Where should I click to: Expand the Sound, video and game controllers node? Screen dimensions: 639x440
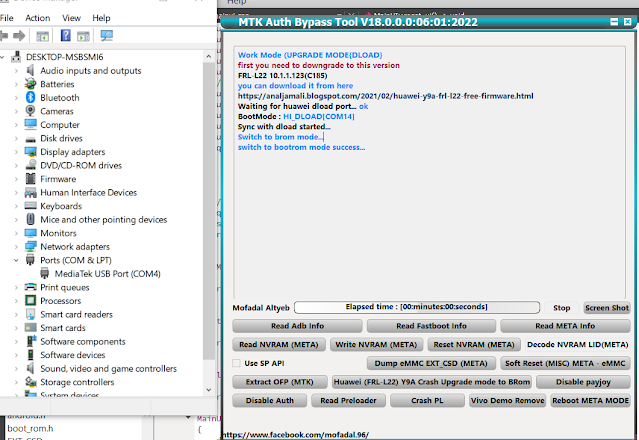(x=16, y=368)
